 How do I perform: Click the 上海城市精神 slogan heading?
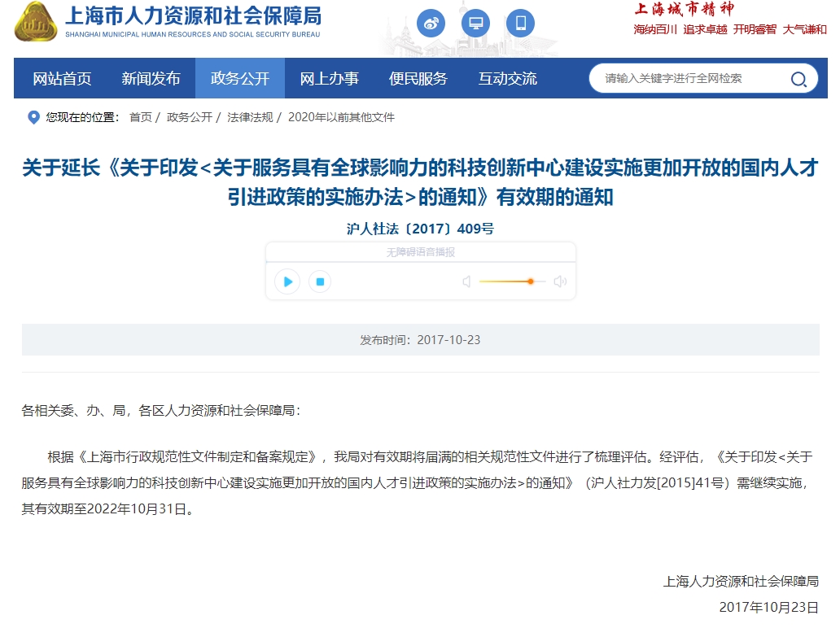pyautogui.click(x=684, y=9)
